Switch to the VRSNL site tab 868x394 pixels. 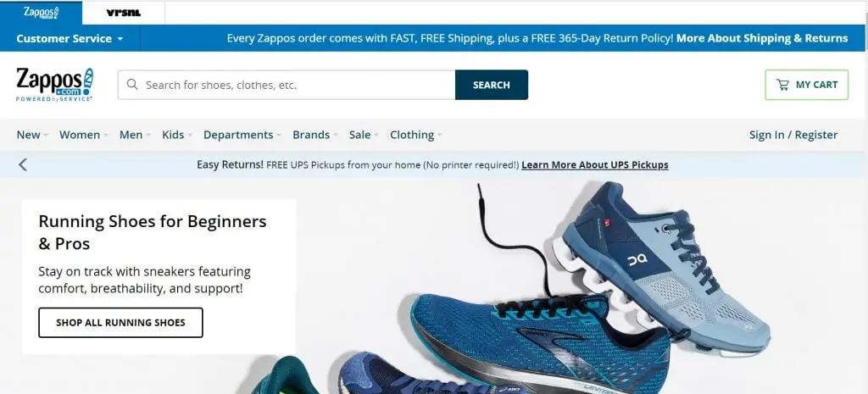[124, 13]
